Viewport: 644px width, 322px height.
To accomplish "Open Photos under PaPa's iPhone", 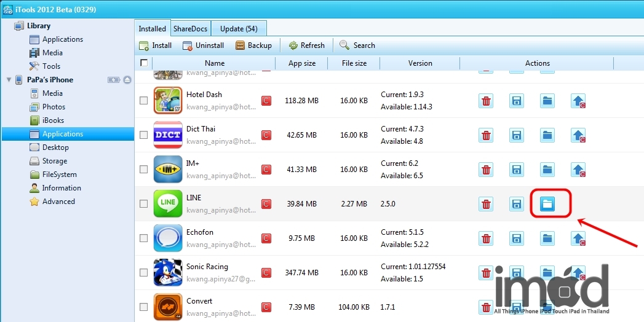I will (x=54, y=107).
